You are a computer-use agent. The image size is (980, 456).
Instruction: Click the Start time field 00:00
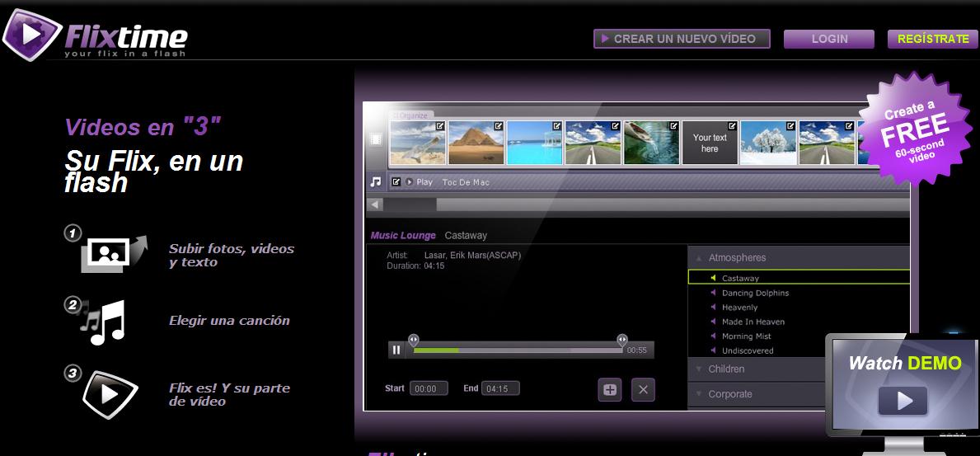(x=429, y=388)
